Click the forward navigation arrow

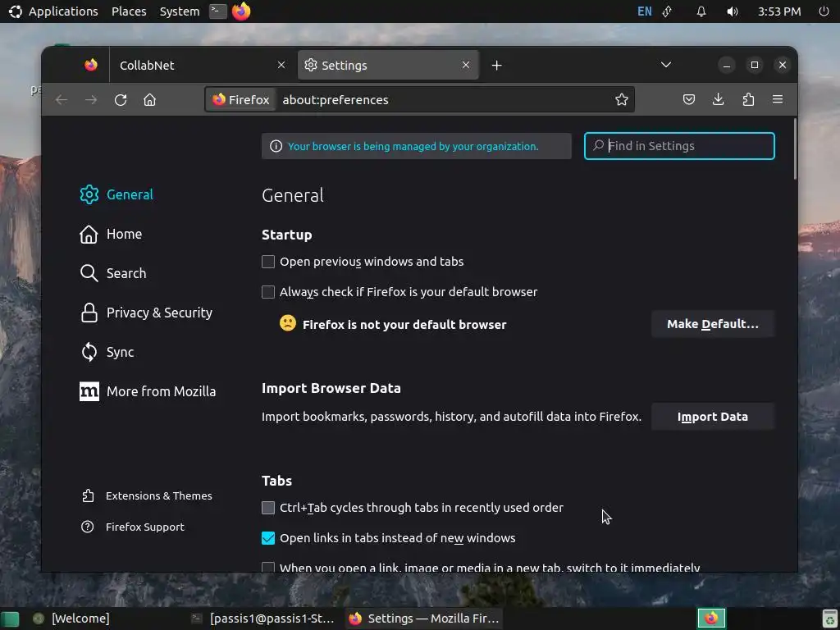pos(91,99)
